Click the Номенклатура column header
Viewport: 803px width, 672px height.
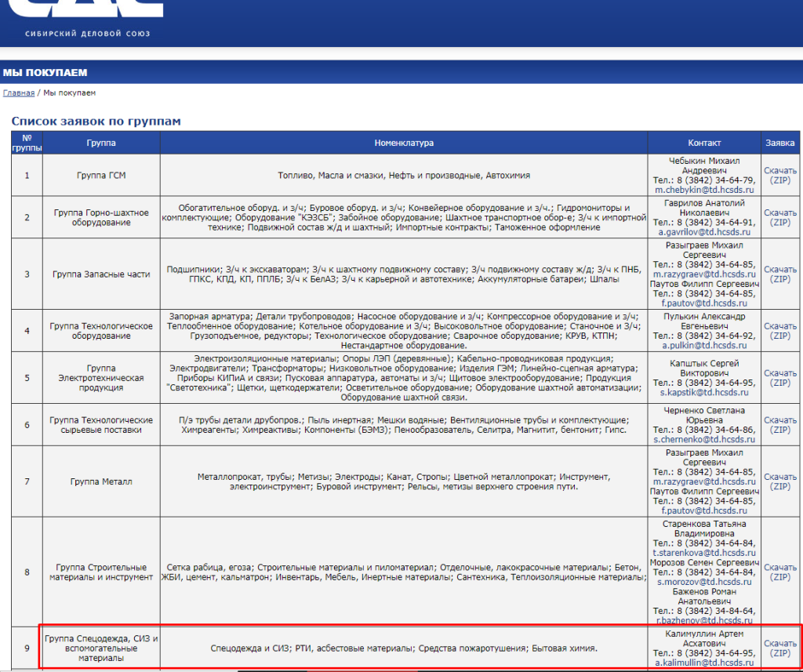pyautogui.click(x=404, y=143)
